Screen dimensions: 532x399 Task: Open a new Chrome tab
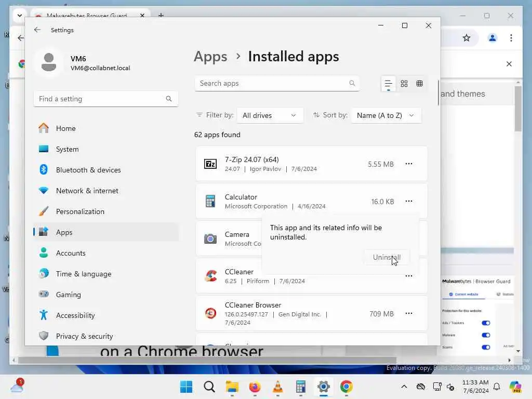[x=161, y=15]
